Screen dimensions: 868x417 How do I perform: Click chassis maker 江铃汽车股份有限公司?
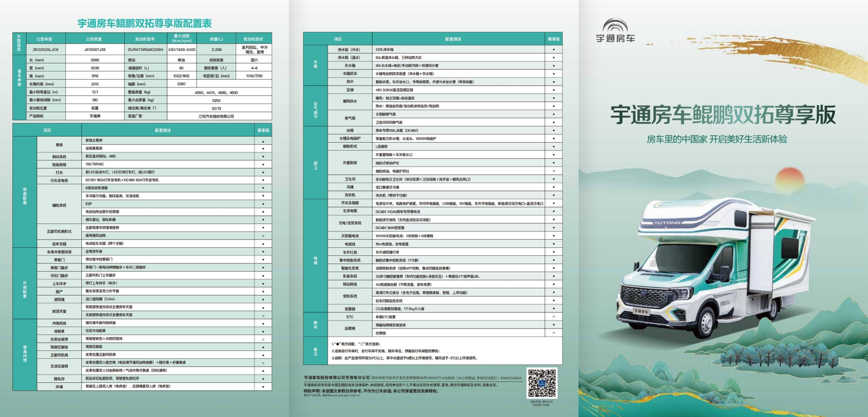(216, 116)
